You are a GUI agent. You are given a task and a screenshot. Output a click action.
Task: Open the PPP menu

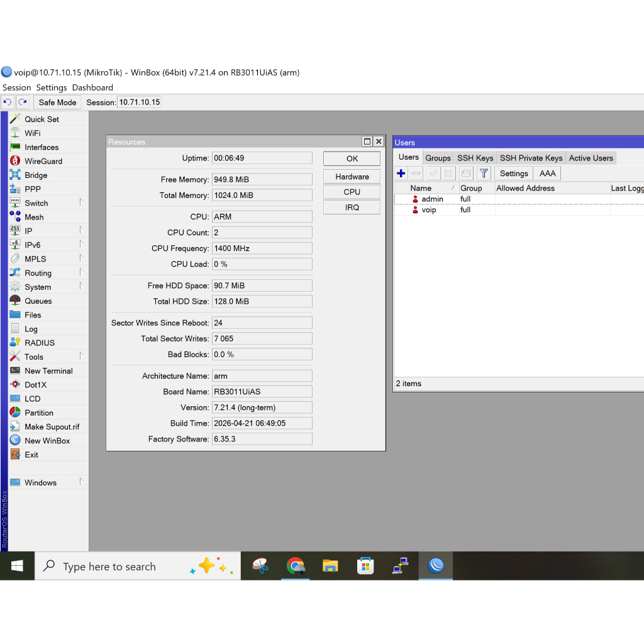(48, 189)
